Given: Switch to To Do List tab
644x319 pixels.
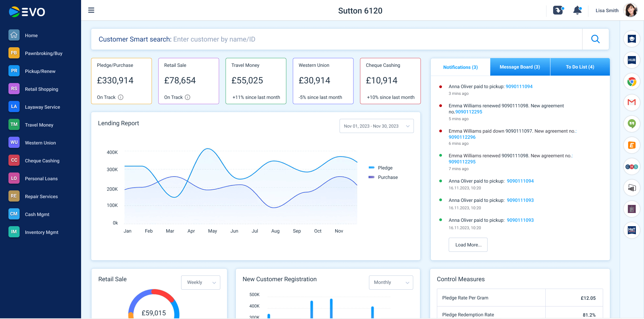Looking at the screenshot, I should [x=580, y=67].
